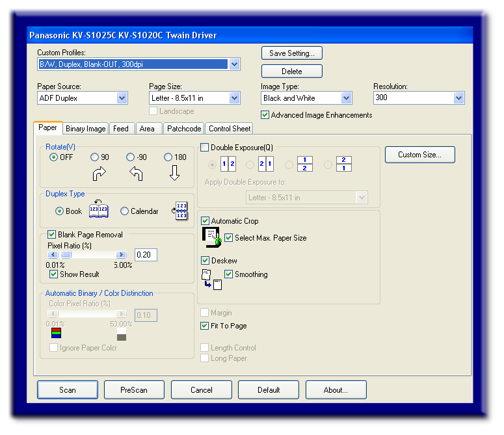Screen dimensions: 504x435
Task: Click the rotate 180 down arrow icon
Action: (x=174, y=173)
